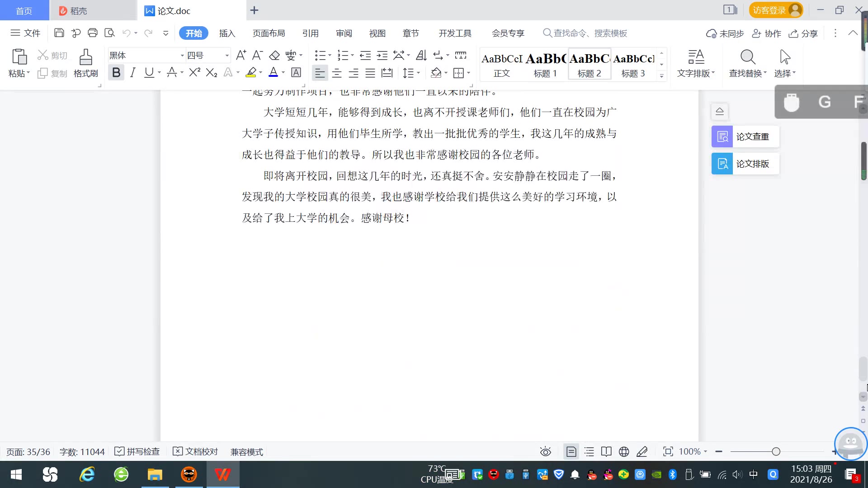Click the 查找命令 search box
This screenshot has width=868, height=488.
pos(586,33)
